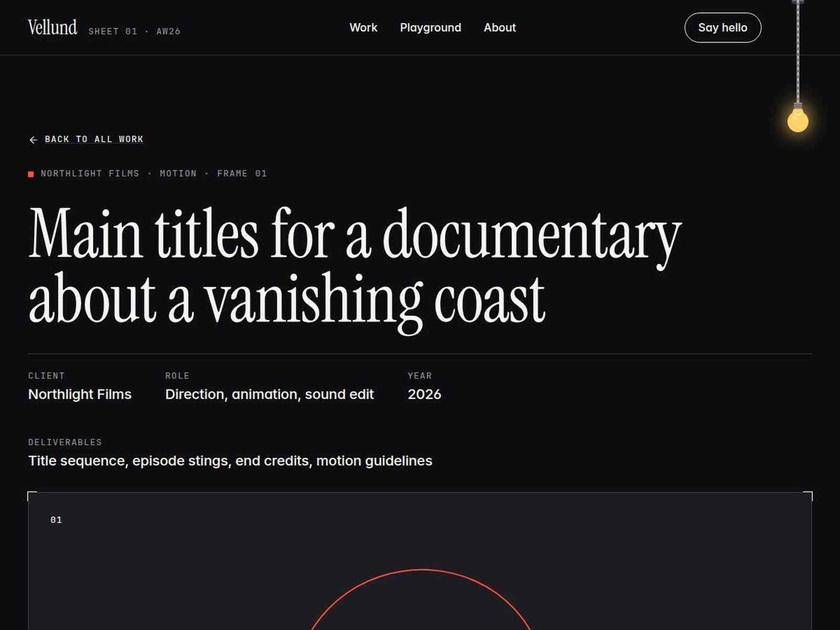Click the ROLE label
Viewport: 840px width, 630px height.
177,376
